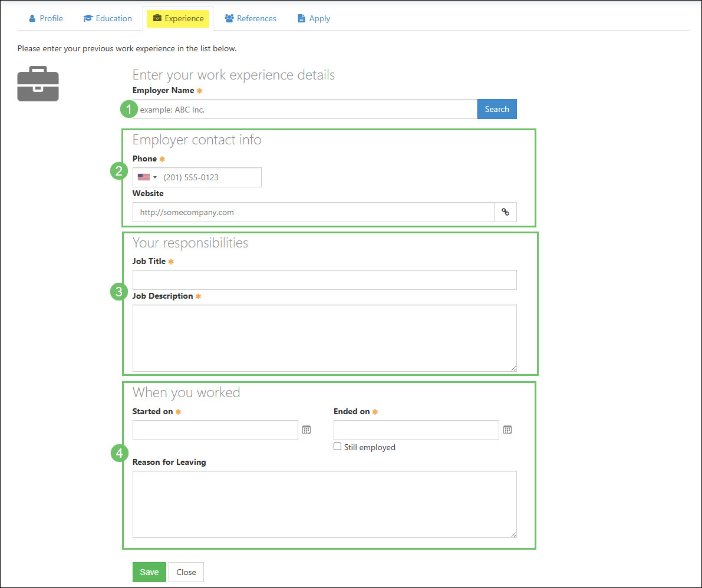Click the Search button beside Employer Name
The height and width of the screenshot is (588, 702).
point(496,109)
